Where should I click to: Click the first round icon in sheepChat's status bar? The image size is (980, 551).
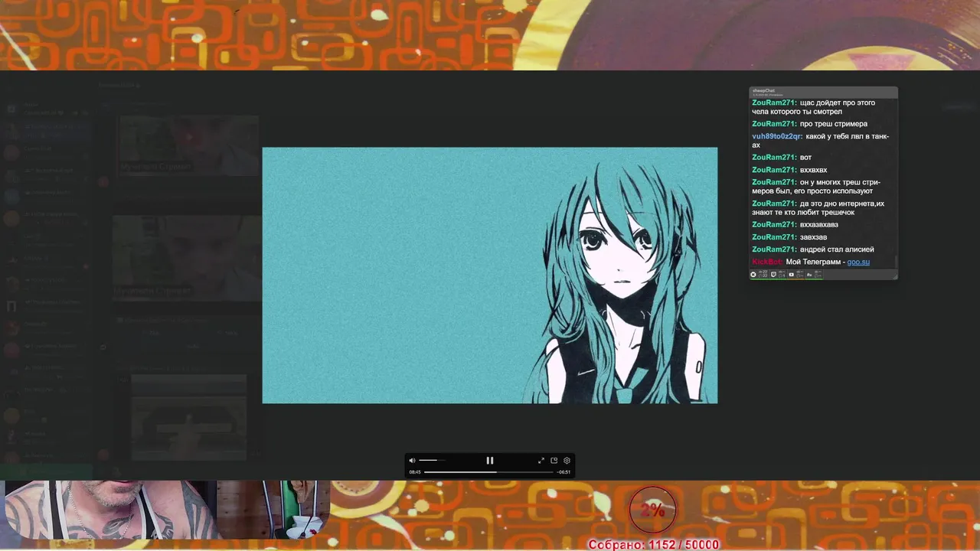[x=753, y=274]
